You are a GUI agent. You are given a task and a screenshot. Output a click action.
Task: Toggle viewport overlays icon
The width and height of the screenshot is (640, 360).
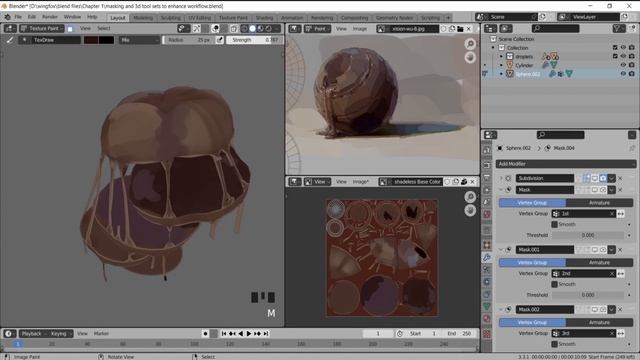(215, 29)
